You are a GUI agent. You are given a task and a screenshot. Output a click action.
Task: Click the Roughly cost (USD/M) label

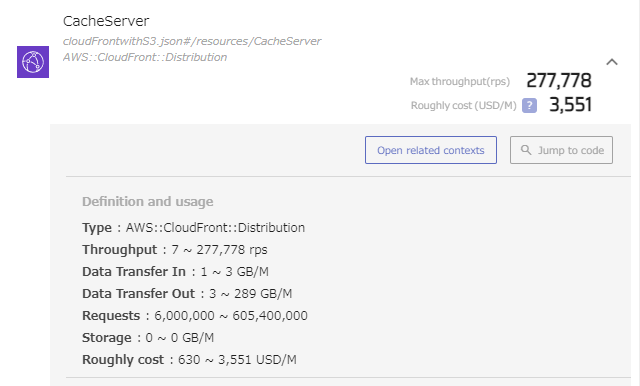point(464,106)
